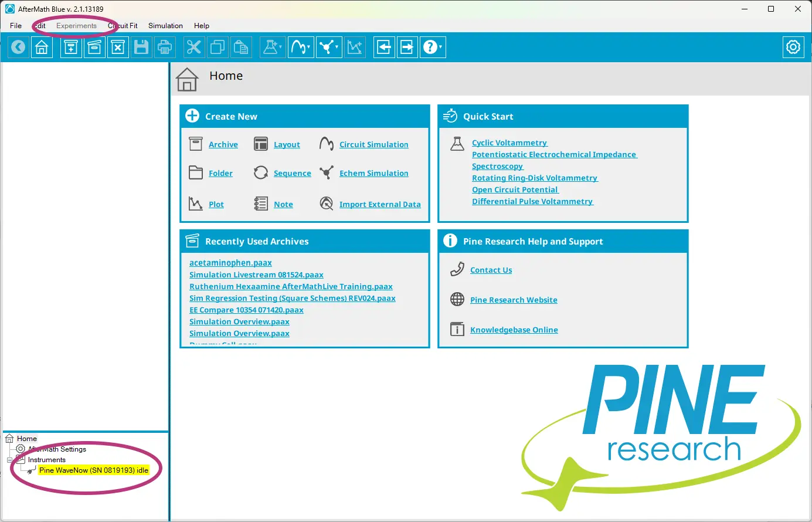The height and width of the screenshot is (522, 812).
Task: Click the Sequence link
Action: point(293,173)
